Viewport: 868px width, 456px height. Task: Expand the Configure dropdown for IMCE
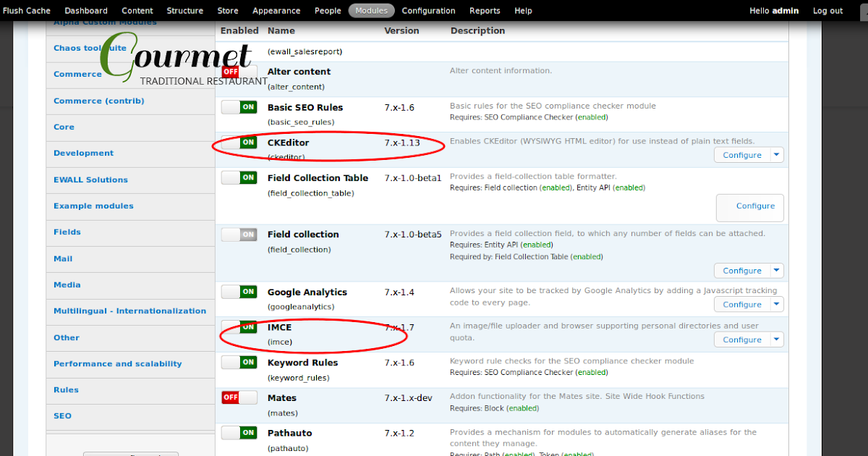[778, 339]
